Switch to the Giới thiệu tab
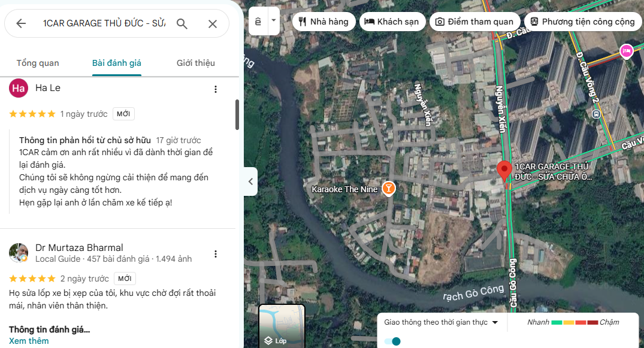The width and height of the screenshot is (644, 348). 196,63
